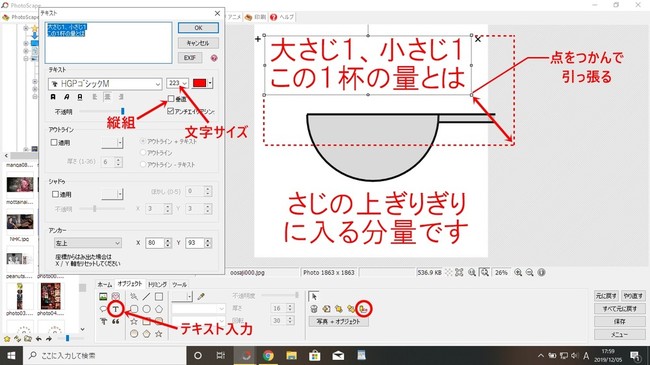Toggle the アンチエイリアシング checkbox
The height and width of the screenshot is (365, 650).
pyautogui.click(x=170, y=111)
